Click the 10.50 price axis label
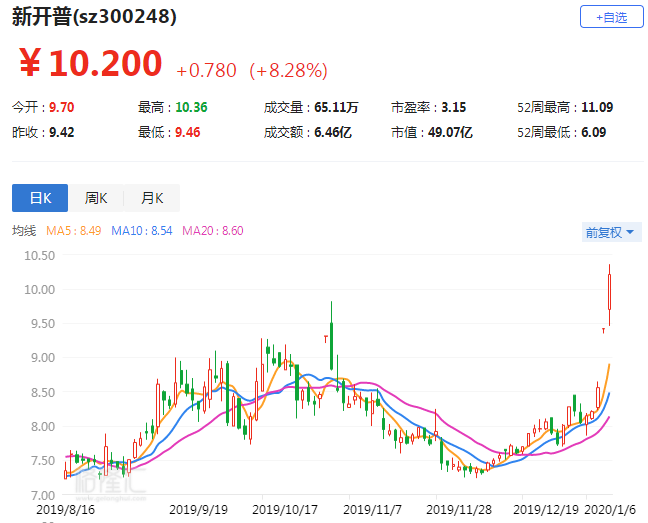This screenshot has height=523, width=648. click(x=39, y=256)
